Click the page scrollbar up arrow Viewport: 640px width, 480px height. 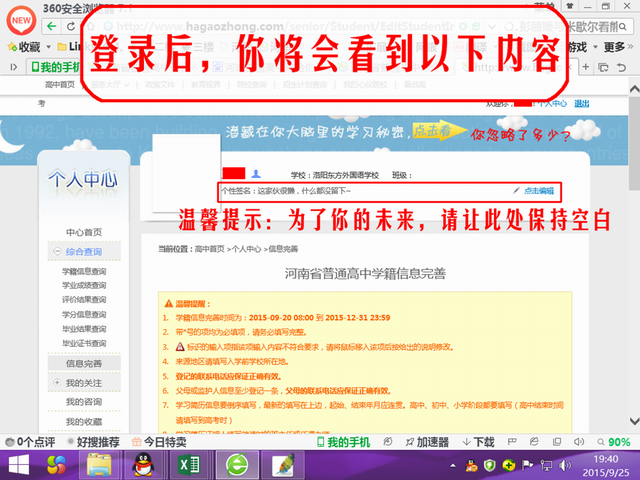point(634,89)
